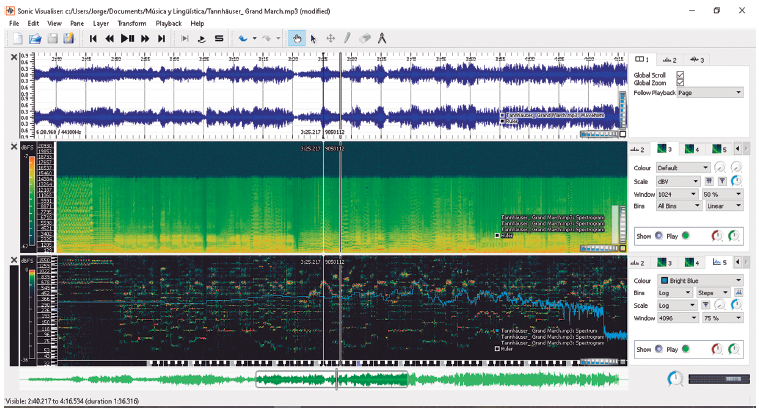
Task: Toggle loop playback icon
Action: (201, 38)
